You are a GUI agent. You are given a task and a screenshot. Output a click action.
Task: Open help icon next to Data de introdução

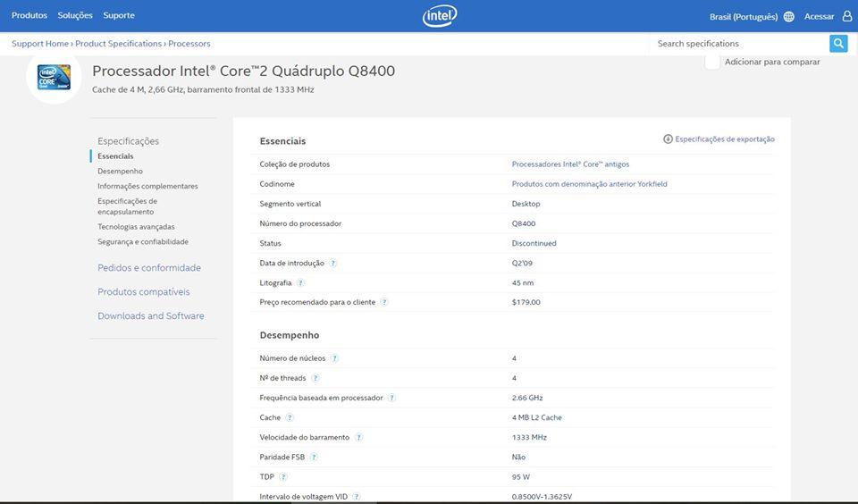332,264
